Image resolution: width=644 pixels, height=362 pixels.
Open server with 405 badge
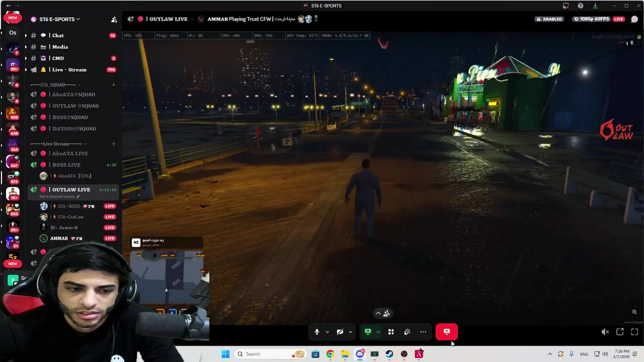[x=13, y=113]
